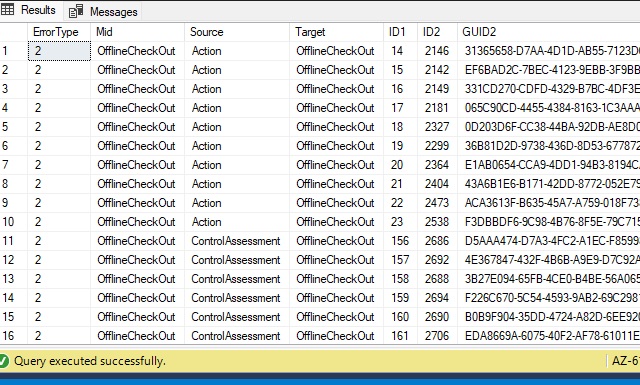Select the Target column header

[x=337, y=32]
